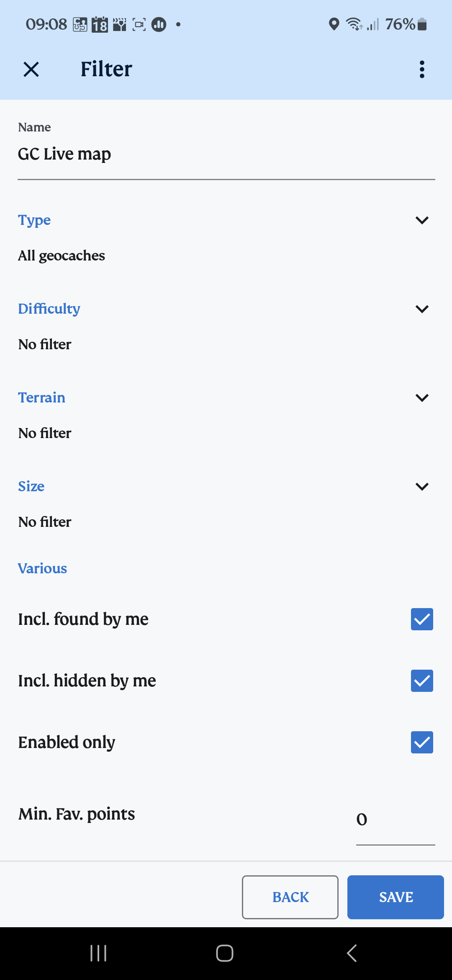Image resolution: width=452 pixels, height=980 pixels.
Task: Toggle the Incl. hidden by me checkbox
Action: pos(422,681)
